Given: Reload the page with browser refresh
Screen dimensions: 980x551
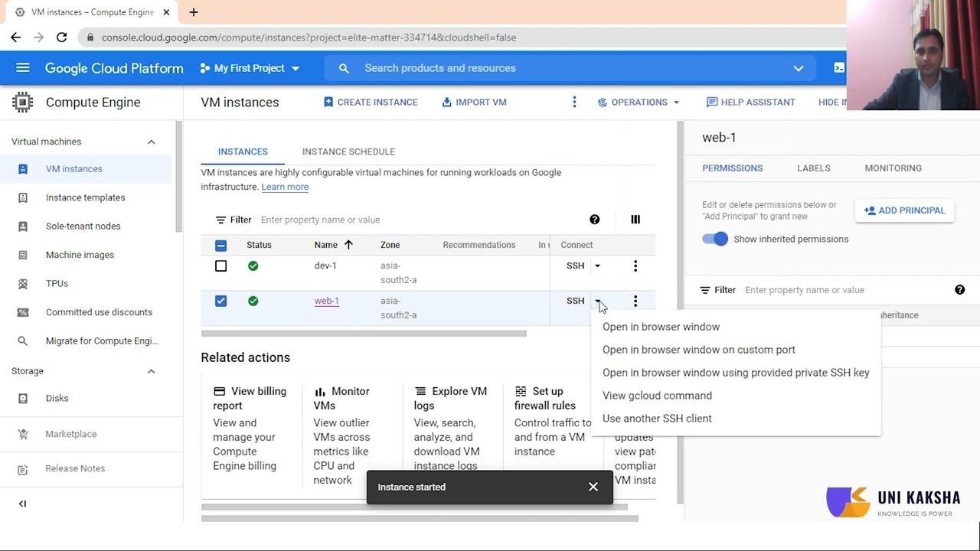Looking at the screenshot, I should (61, 37).
